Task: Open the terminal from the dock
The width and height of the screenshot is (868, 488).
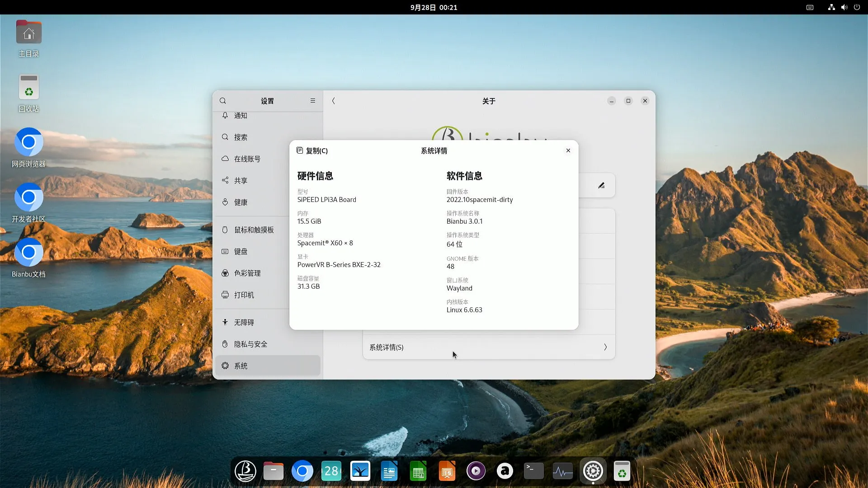Action: click(533, 471)
